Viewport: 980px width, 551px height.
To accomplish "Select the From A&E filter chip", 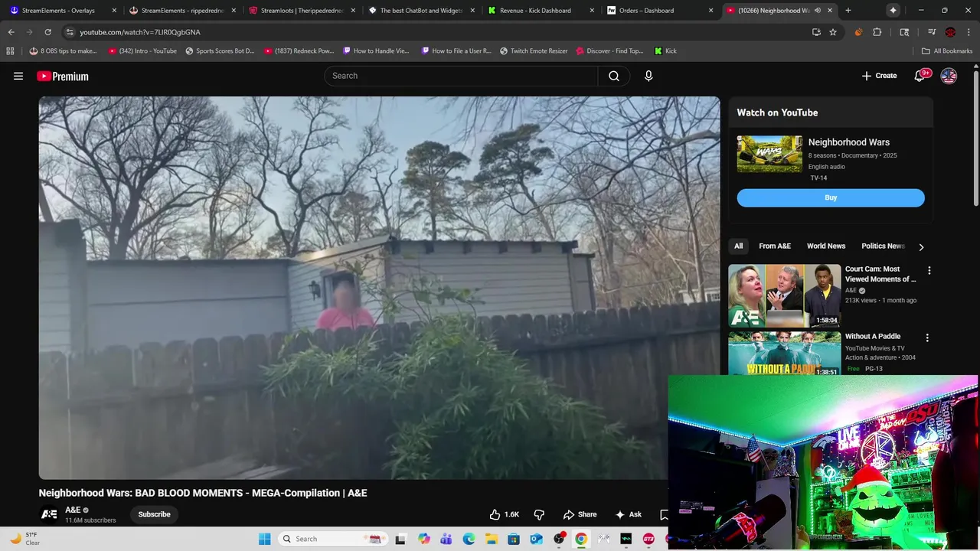I will tap(775, 246).
